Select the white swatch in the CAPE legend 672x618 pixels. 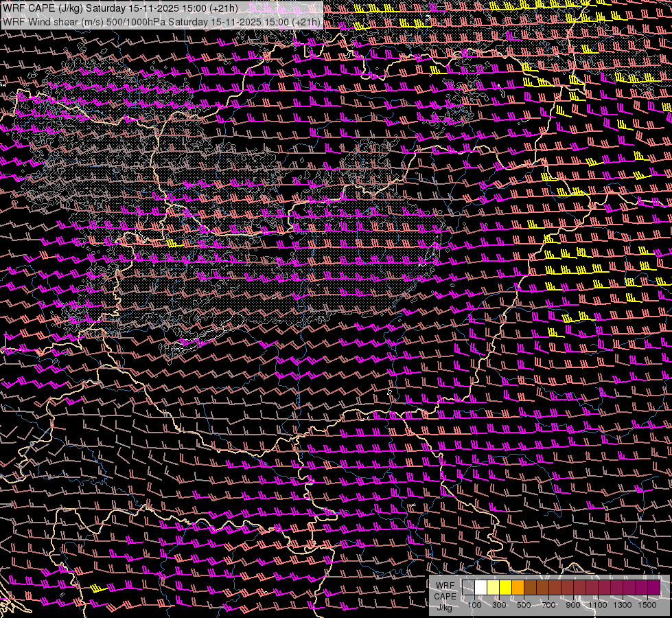coord(480,588)
